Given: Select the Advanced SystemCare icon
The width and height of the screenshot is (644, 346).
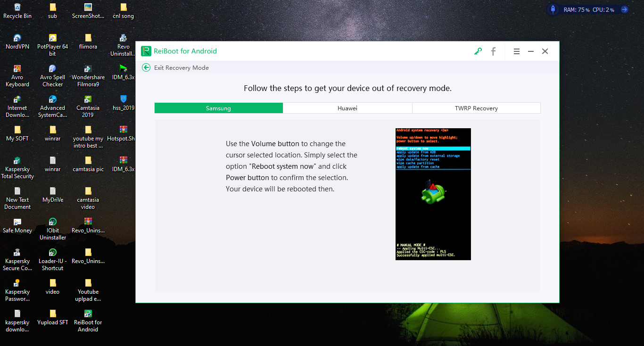Looking at the screenshot, I should point(53,107).
